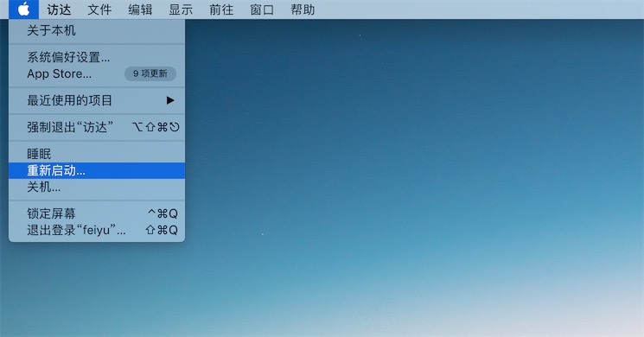The height and width of the screenshot is (337, 644).
Task: Open the 前往 menu
Action: pos(221,10)
